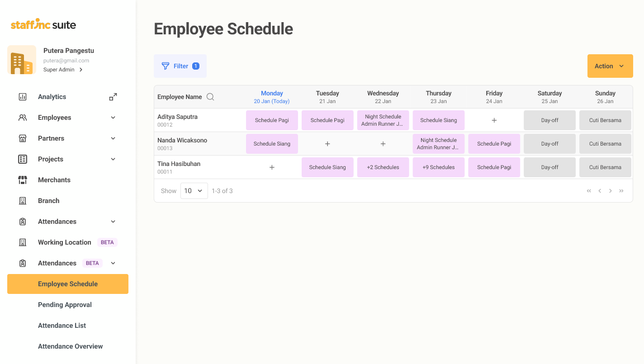Screen dimensions: 644x364
Task: Click the company building avatar thumbnail
Action: pyautogui.click(x=22, y=60)
